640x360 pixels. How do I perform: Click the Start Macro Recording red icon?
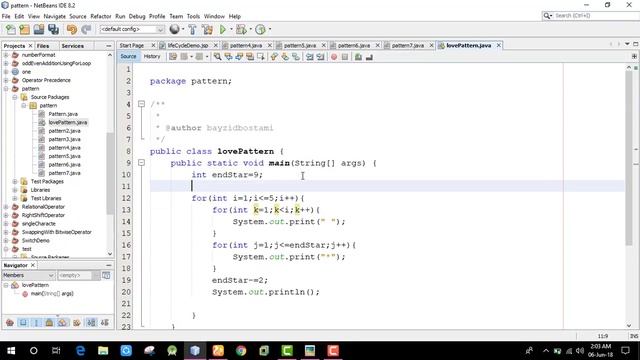[334, 57]
